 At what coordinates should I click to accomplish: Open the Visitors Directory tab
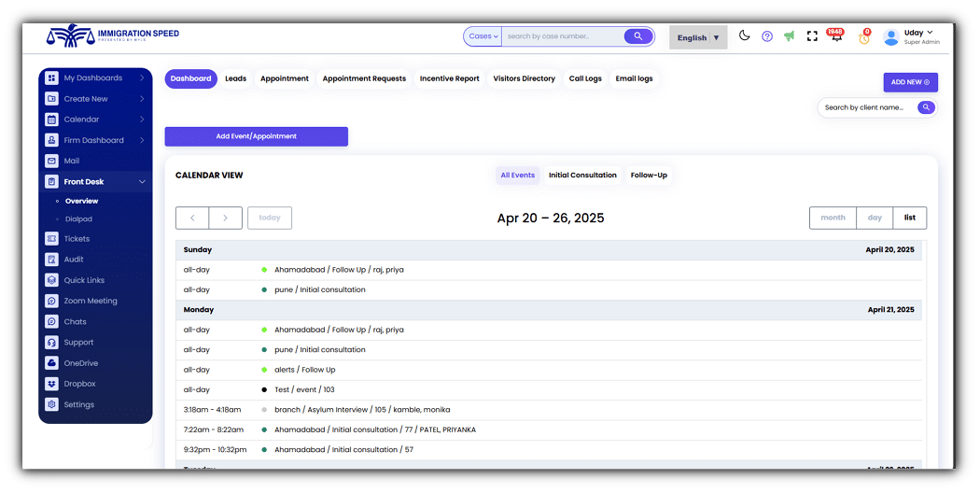(x=524, y=78)
